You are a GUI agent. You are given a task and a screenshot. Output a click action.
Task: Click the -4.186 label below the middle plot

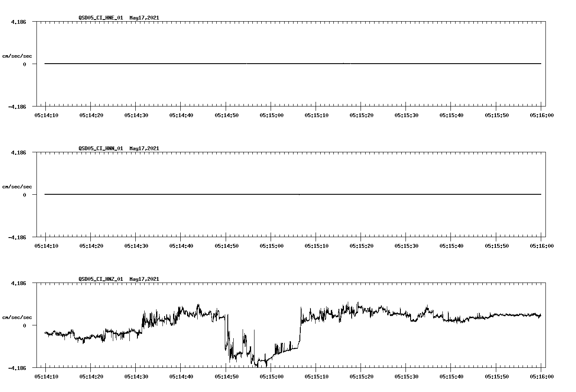point(17,238)
